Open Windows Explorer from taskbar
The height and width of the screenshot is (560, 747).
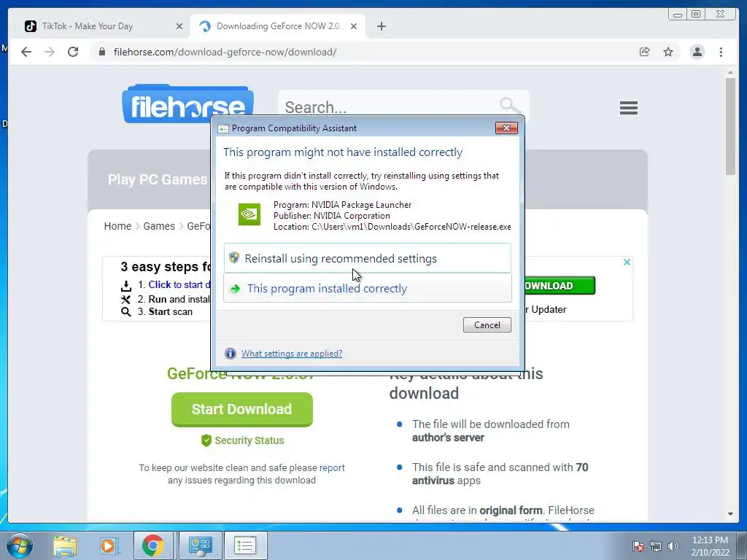65,545
